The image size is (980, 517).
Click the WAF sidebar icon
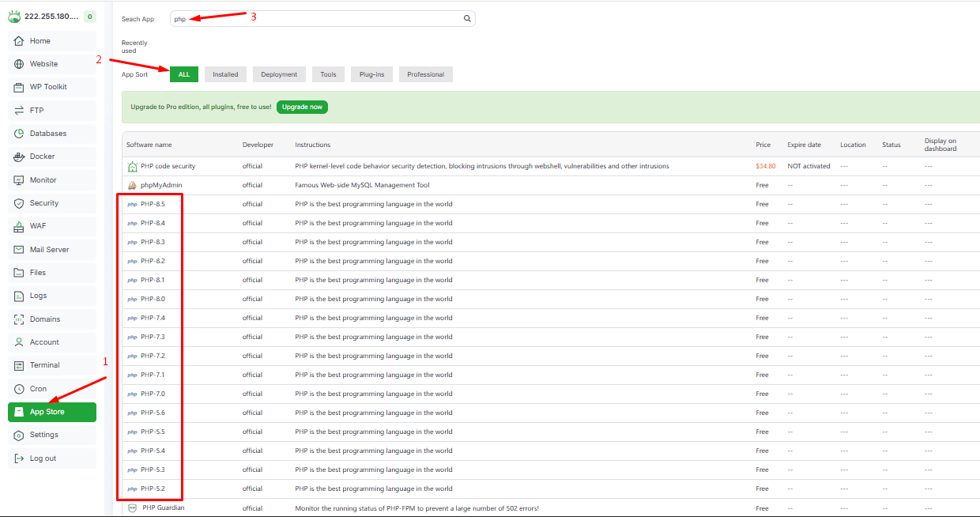tap(19, 226)
